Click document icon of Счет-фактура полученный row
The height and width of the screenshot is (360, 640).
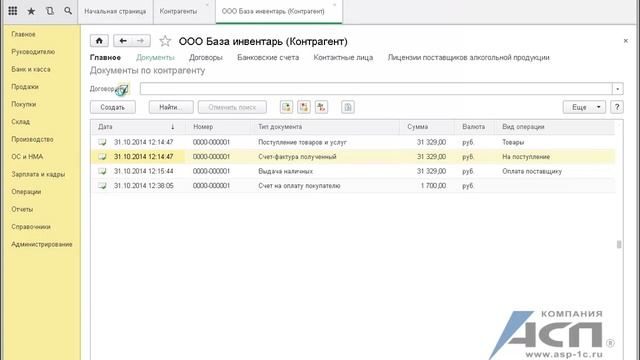(102, 157)
